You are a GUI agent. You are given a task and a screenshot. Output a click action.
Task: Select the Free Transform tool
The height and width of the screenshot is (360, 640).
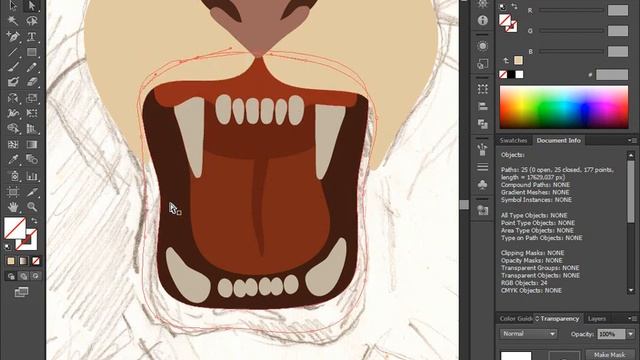(x=31, y=113)
